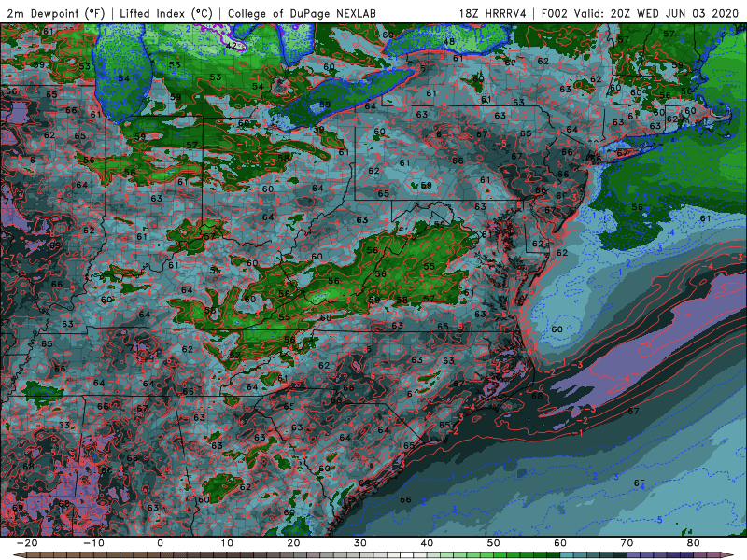The height and width of the screenshot is (560, 747).
Task: Click the "20Z WED JUN 03 2020" valid time
Action: coord(674,13)
